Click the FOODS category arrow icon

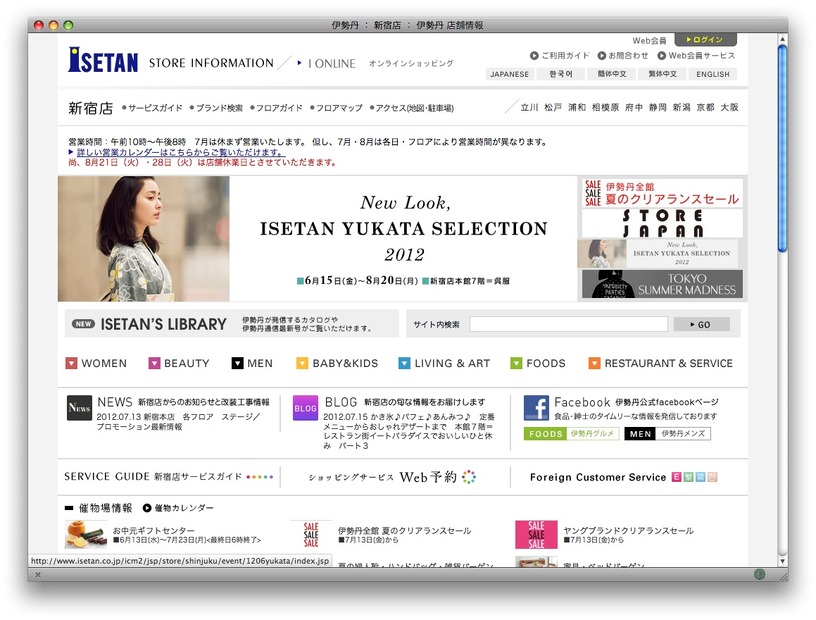[x=516, y=363]
